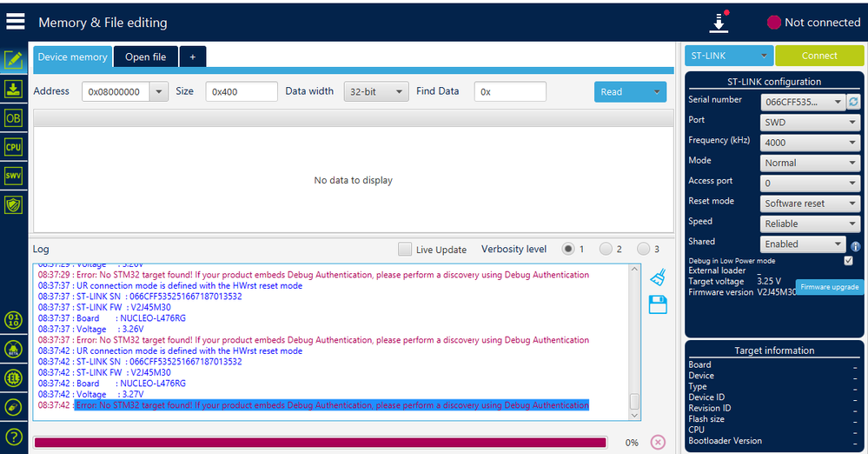Open the help question mark icon
Screen dimensions: 868x454
13,437
